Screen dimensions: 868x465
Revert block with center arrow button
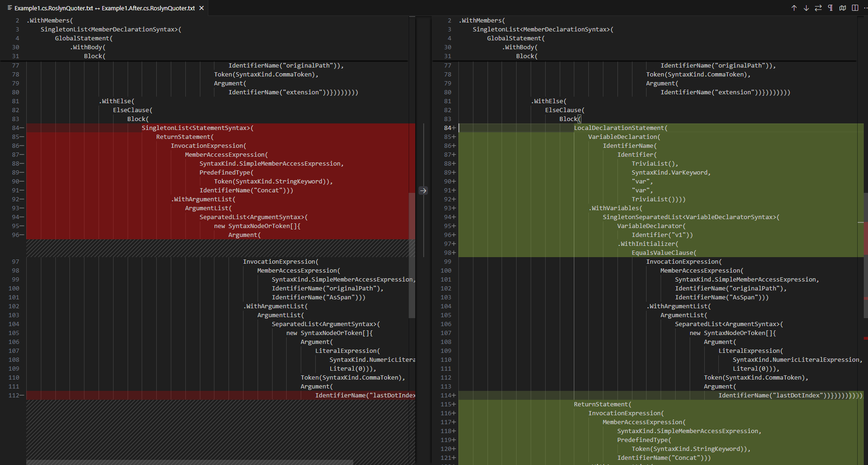[x=423, y=191]
